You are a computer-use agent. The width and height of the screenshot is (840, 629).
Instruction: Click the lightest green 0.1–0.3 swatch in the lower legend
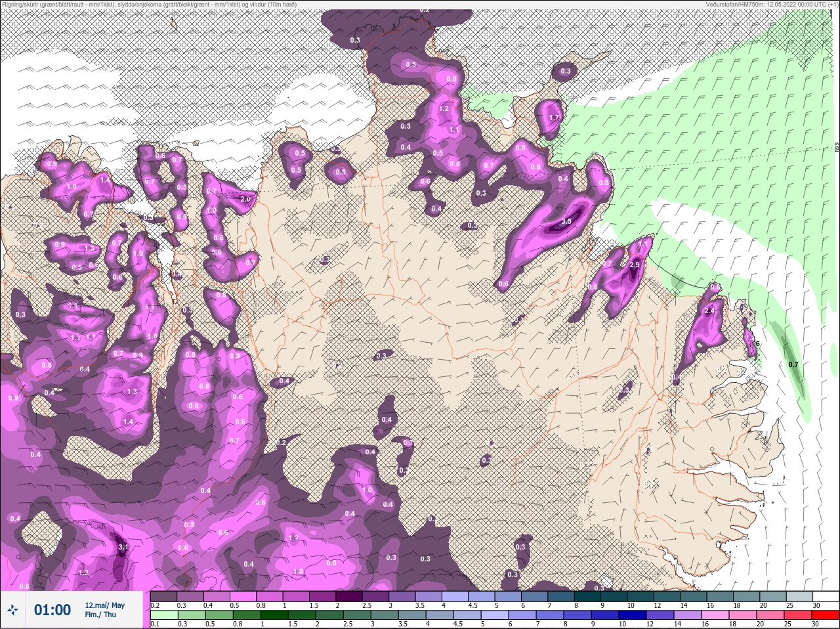tap(164, 615)
